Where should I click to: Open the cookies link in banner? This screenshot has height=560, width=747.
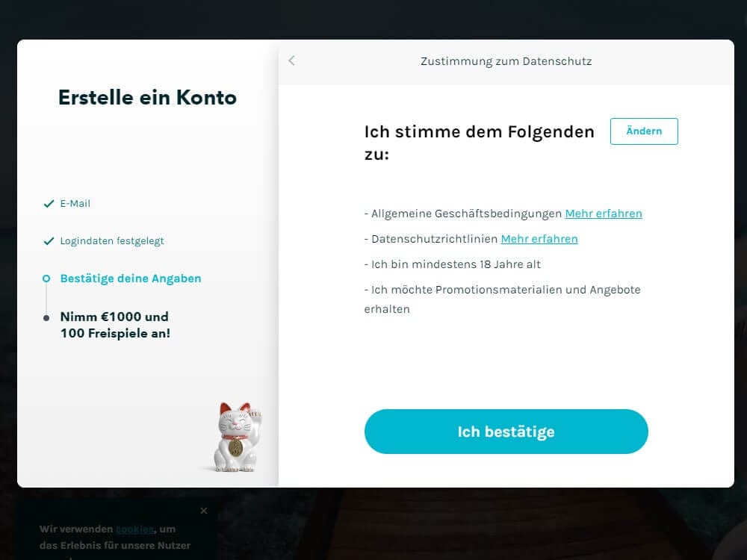tap(134, 529)
